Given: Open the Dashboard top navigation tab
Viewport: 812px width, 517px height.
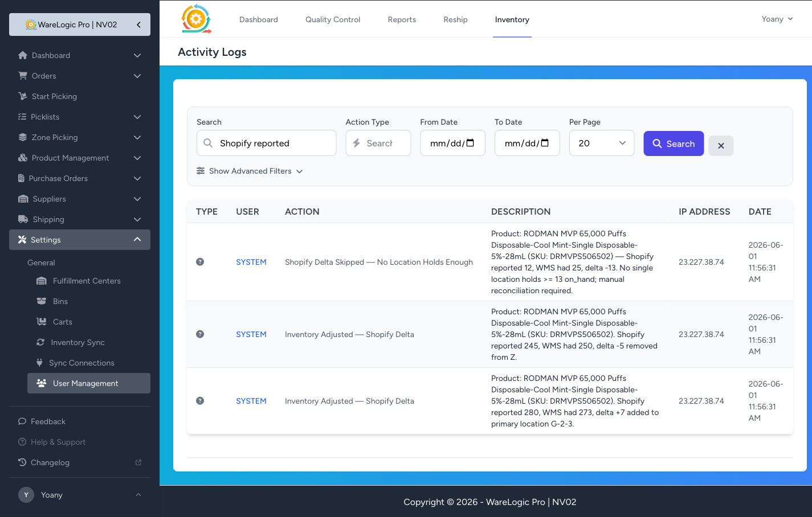Looking at the screenshot, I should 259,19.
